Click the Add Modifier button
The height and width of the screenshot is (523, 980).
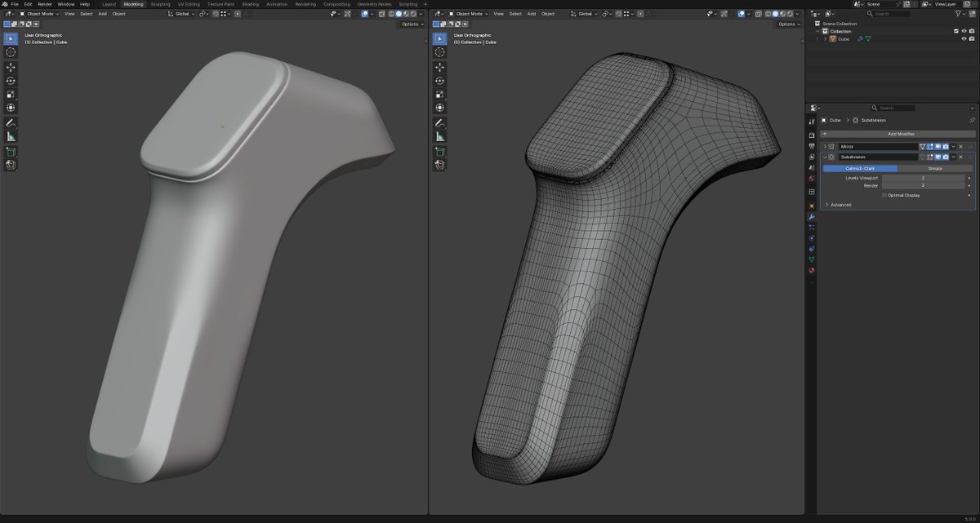pos(898,134)
